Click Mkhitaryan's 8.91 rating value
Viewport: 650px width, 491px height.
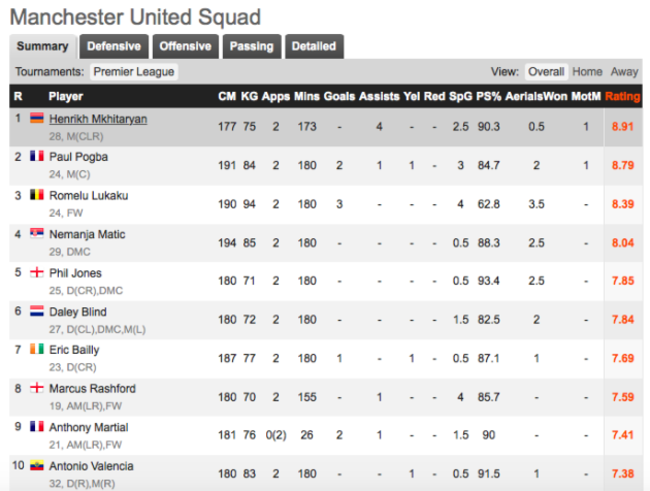click(x=621, y=127)
